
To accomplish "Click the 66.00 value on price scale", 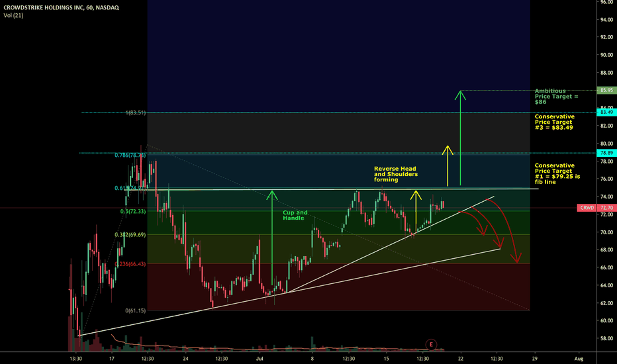I will coord(606,267).
